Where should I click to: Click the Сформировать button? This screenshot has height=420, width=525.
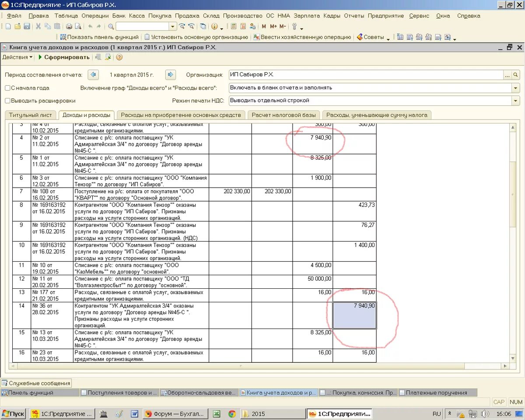click(x=64, y=57)
